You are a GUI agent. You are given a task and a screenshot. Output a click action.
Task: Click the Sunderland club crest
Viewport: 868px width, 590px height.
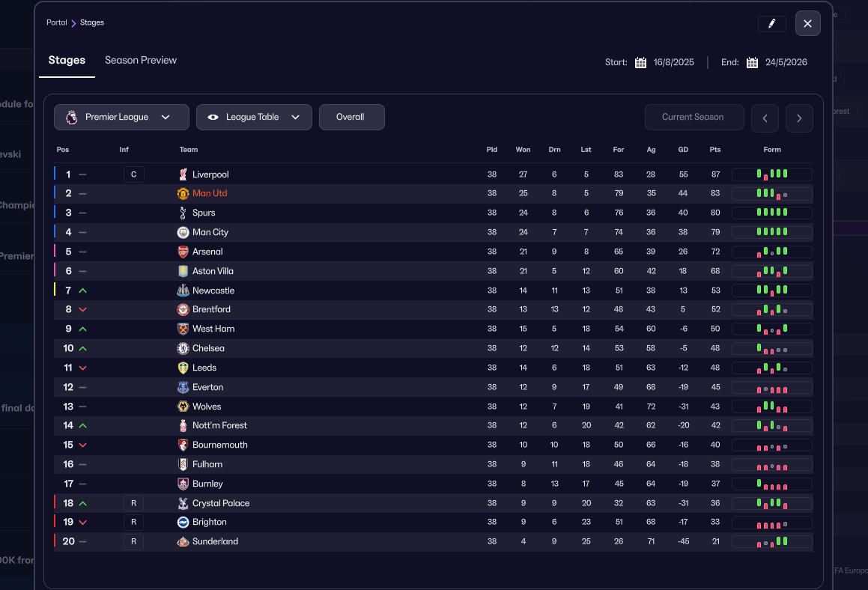point(183,541)
